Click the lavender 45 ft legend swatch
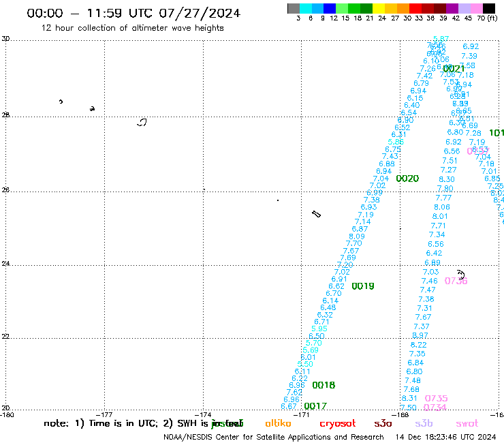 click(464, 8)
